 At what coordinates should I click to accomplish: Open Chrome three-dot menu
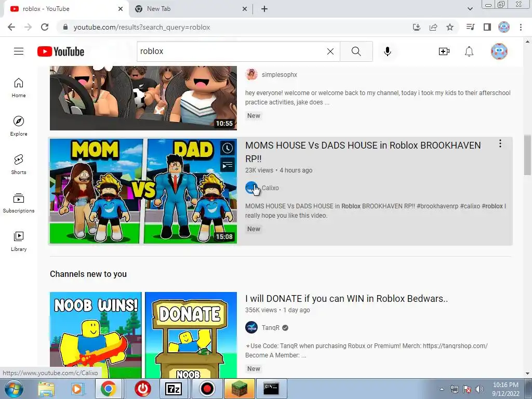click(521, 27)
